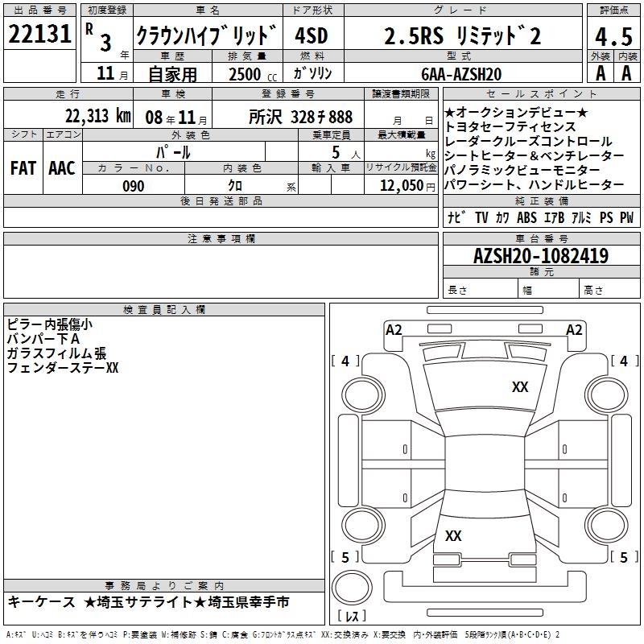Click the registration number 所沢 328チ888
Viewport: 644px width, 644px height.
(x=300, y=115)
